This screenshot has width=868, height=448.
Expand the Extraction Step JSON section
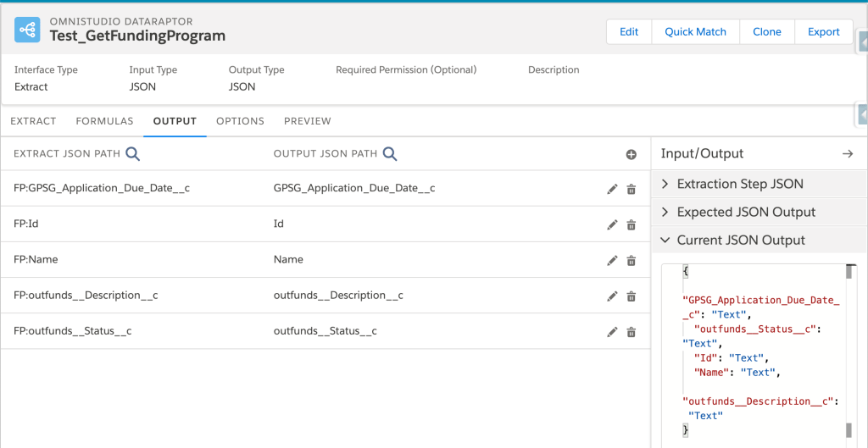click(x=740, y=184)
